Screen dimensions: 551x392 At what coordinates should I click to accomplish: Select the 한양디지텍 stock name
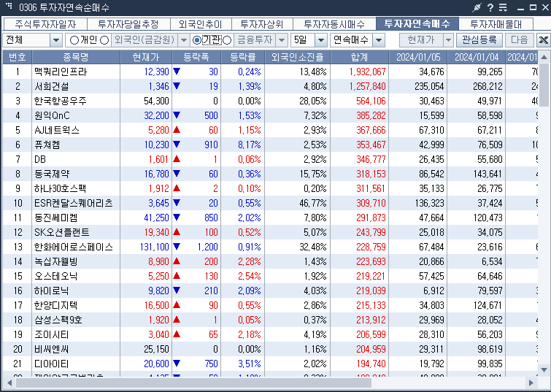[56, 305]
